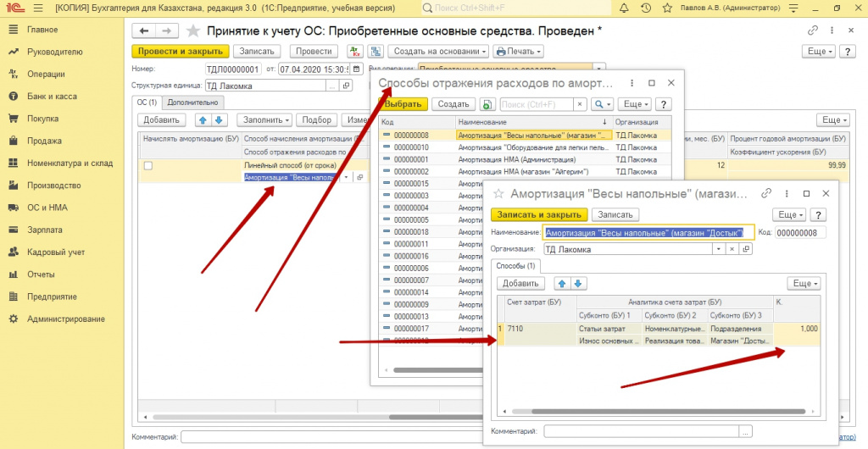
Task: Click Добавить in Амортизация window
Action: coord(520,284)
